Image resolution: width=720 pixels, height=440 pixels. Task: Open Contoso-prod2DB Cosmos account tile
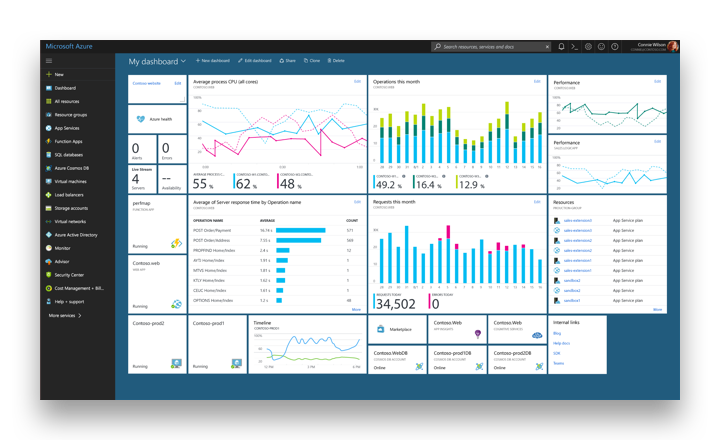pyautogui.click(x=517, y=359)
